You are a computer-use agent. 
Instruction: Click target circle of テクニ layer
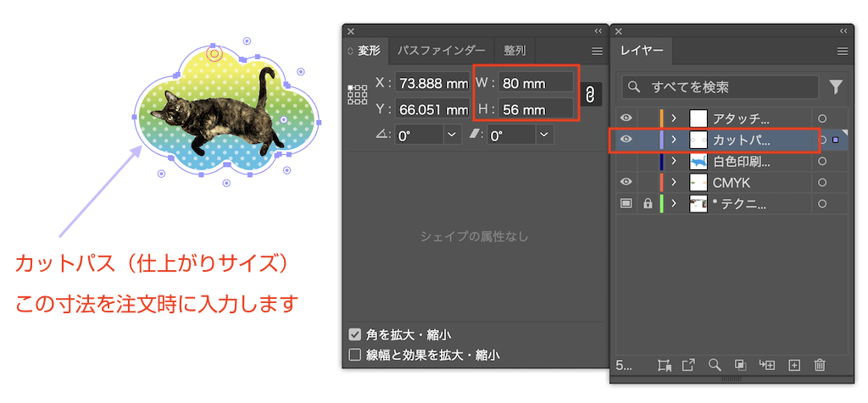point(822,204)
